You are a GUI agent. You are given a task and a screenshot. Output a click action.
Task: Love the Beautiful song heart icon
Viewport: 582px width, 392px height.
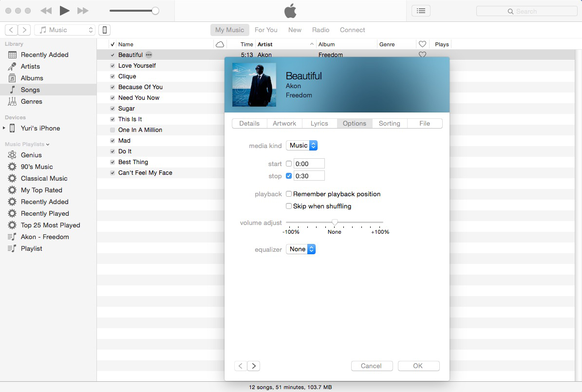pyautogui.click(x=422, y=55)
